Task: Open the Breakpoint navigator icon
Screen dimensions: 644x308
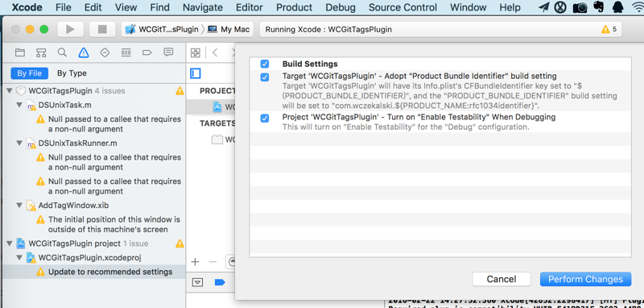Action: (147, 52)
